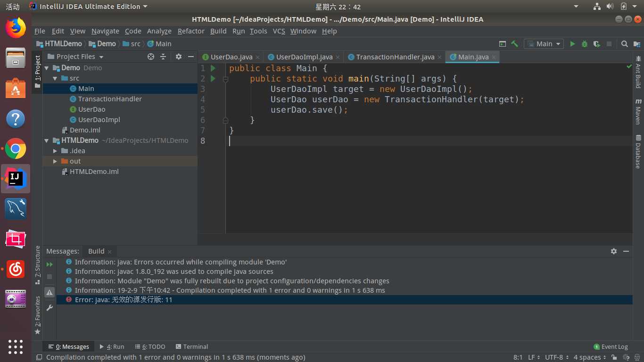
Task: Click the locate current file icon in Project panel
Action: (x=151, y=57)
